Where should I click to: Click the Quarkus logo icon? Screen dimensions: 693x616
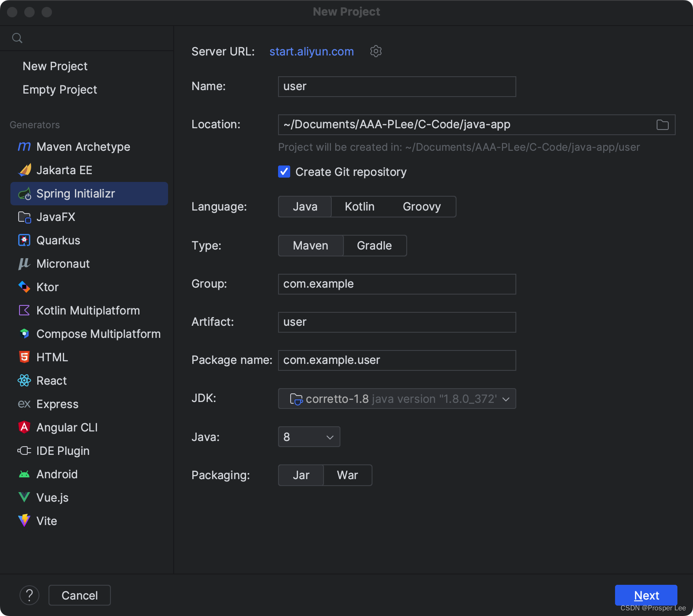point(24,240)
